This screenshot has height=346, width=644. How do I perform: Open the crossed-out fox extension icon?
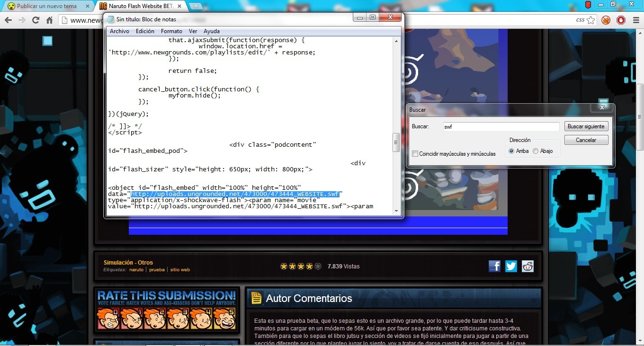tap(606, 20)
